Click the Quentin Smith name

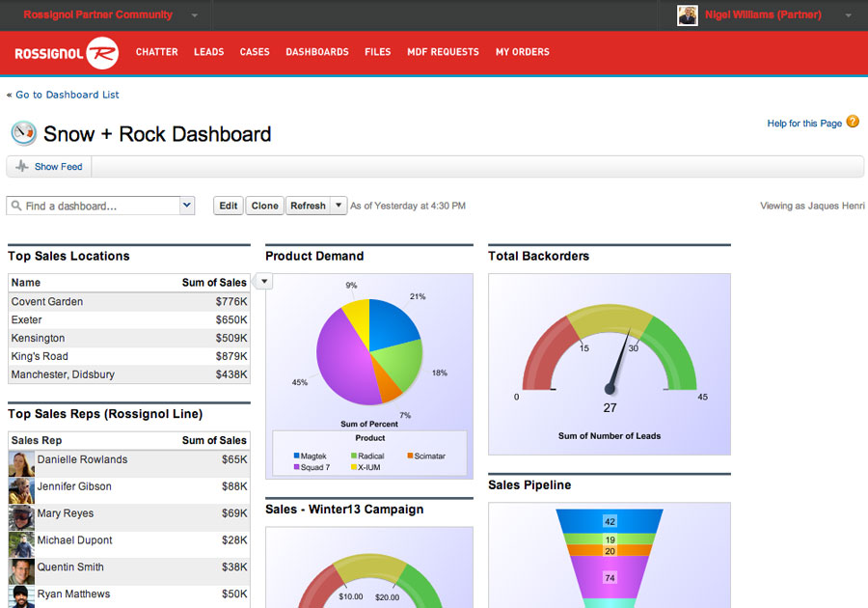(70, 567)
